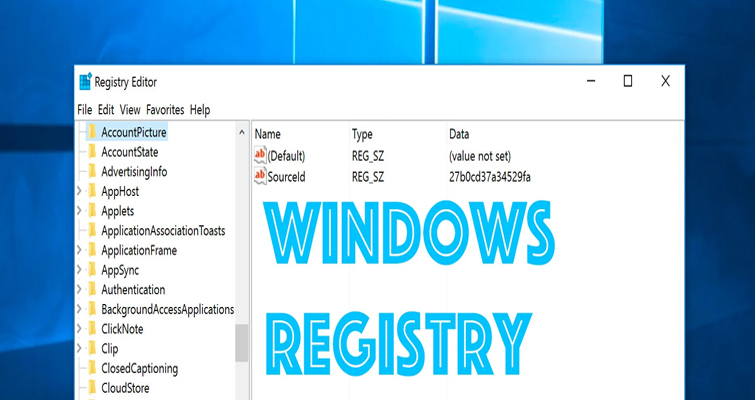Open the Favorites menu
This screenshot has width=755, height=400.
[165, 110]
